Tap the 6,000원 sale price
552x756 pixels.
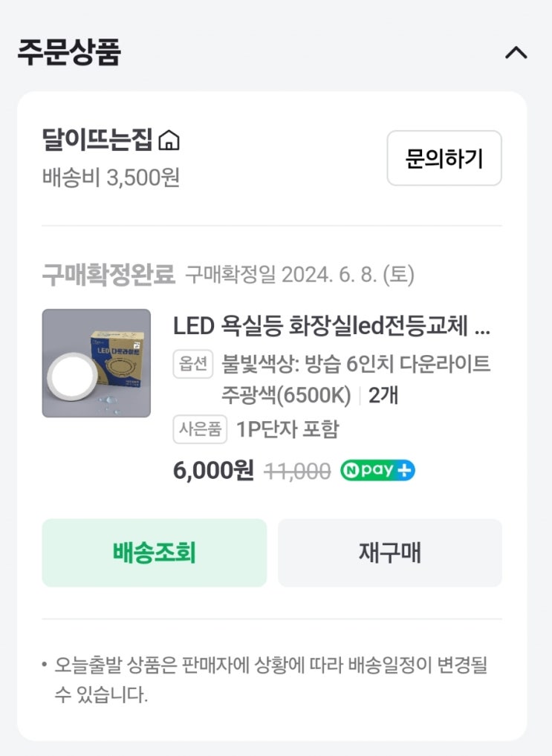click(x=213, y=471)
